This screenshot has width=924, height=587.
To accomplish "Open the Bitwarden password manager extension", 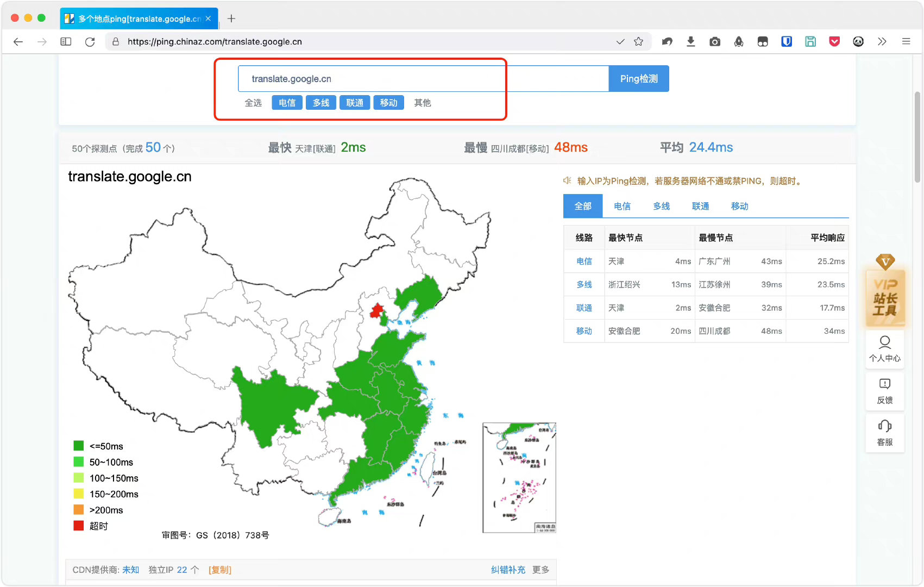I will coord(787,41).
